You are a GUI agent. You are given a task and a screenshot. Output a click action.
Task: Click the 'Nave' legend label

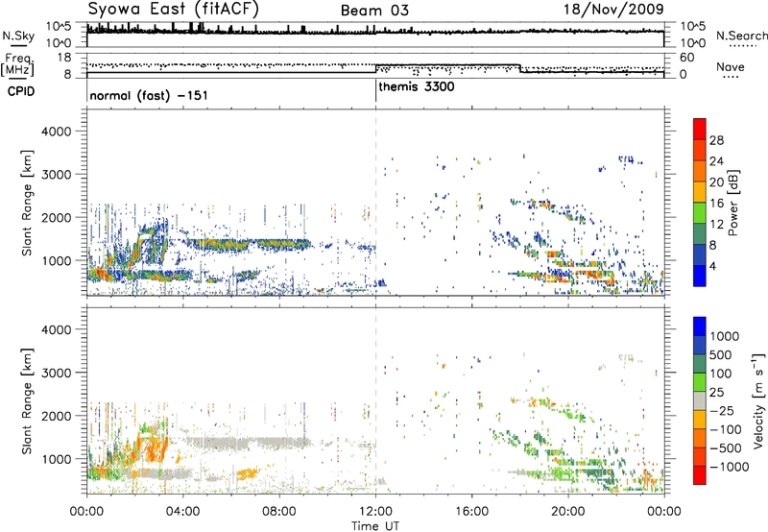(x=731, y=67)
